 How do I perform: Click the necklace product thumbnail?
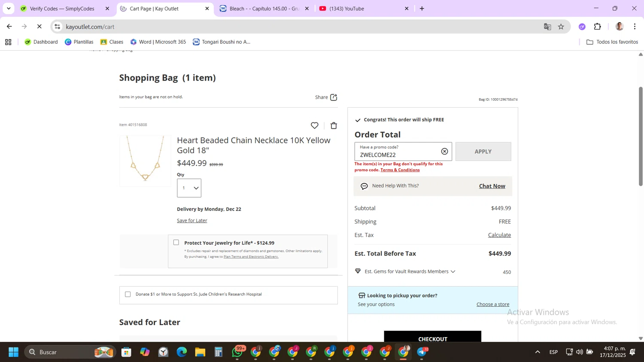tap(145, 161)
